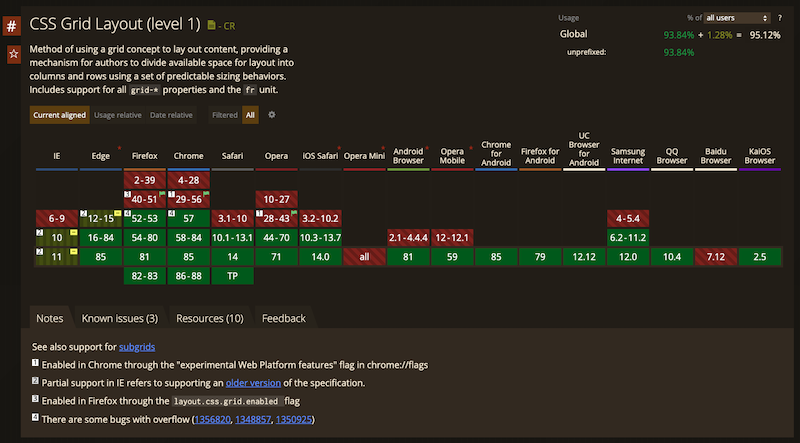Click the IE 11 cell

(x=57, y=257)
